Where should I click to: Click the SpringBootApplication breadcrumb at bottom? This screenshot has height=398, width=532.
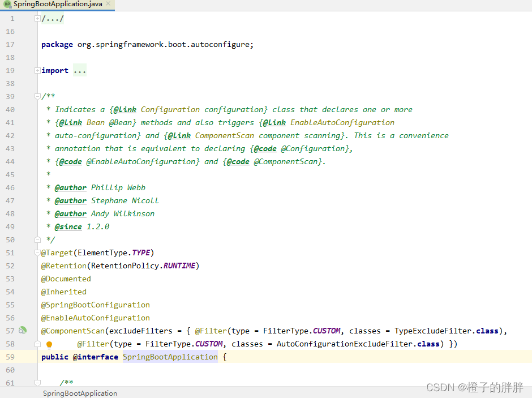[x=80, y=393]
